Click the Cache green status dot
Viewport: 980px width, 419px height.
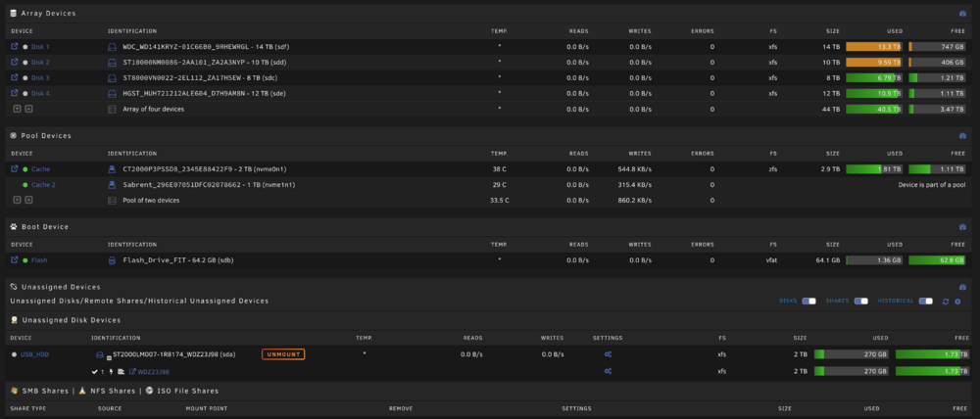(x=25, y=169)
